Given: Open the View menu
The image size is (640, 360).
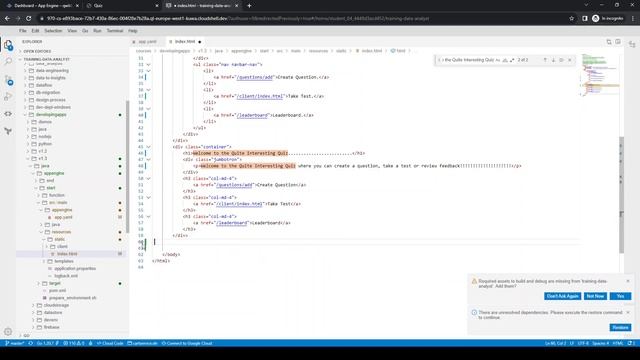Looking at the screenshot, I should [72, 31].
